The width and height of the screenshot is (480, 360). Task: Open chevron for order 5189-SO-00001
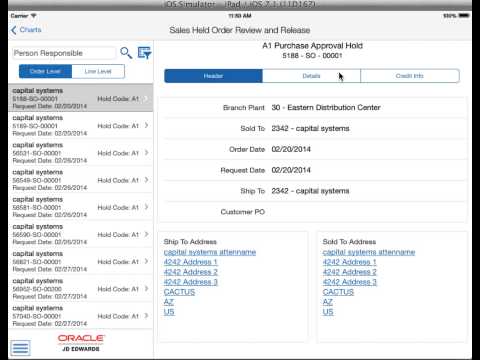(147, 125)
